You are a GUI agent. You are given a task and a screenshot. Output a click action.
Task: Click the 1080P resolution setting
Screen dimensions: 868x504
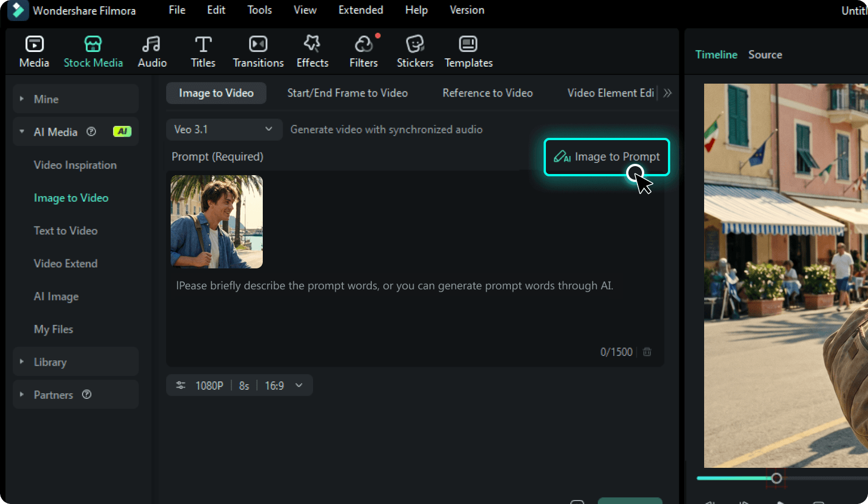(x=209, y=385)
